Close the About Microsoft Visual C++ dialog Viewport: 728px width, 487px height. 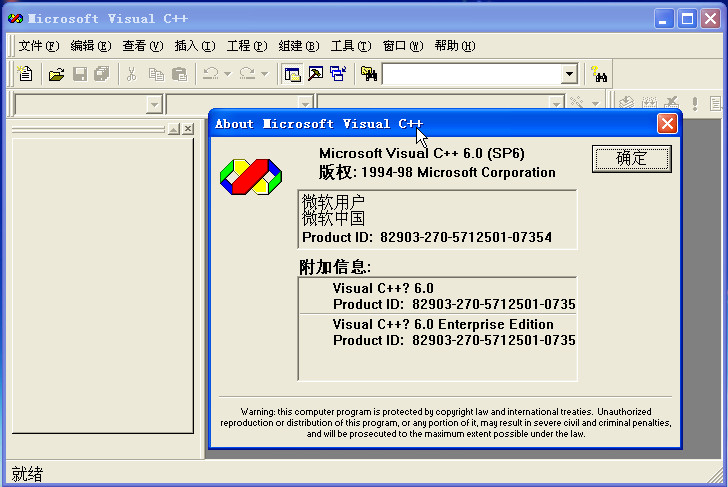point(667,124)
